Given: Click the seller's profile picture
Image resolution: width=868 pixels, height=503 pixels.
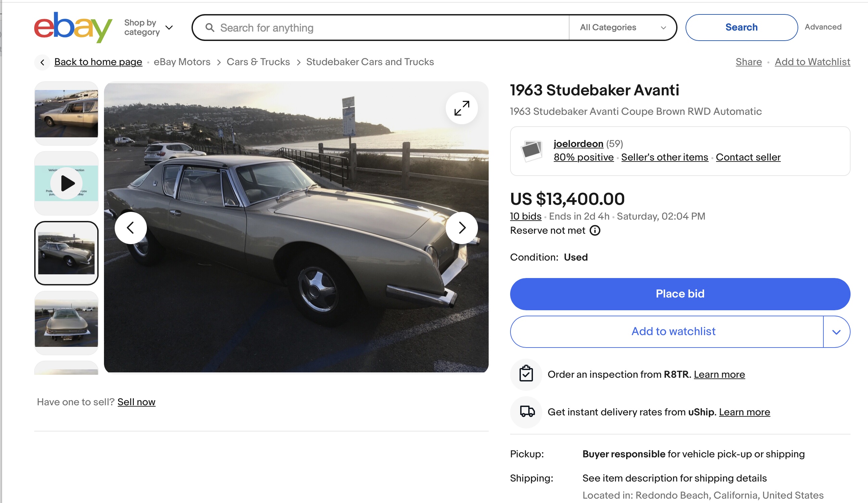Looking at the screenshot, I should tap(532, 151).
